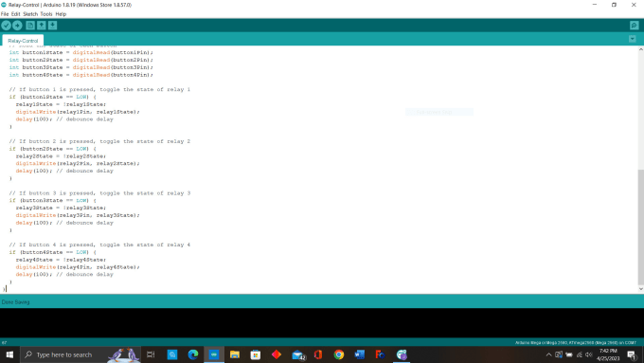The width and height of the screenshot is (644, 363).
Task: Click the comment about button 1 toggling relay 1
Action: 99,89
